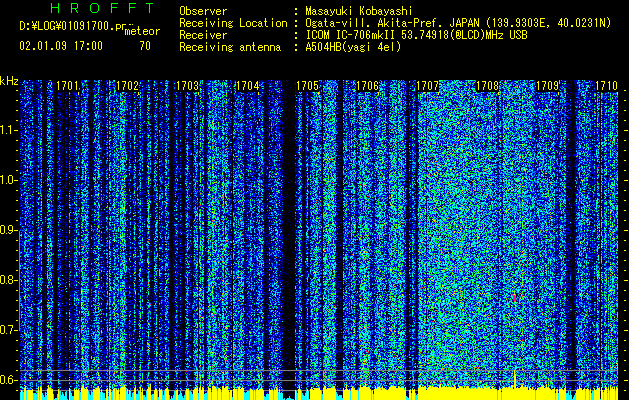Image resolution: width=629 pixels, height=400 pixels.
Task: Click the 1706 time marker
Action: coord(367,86)
